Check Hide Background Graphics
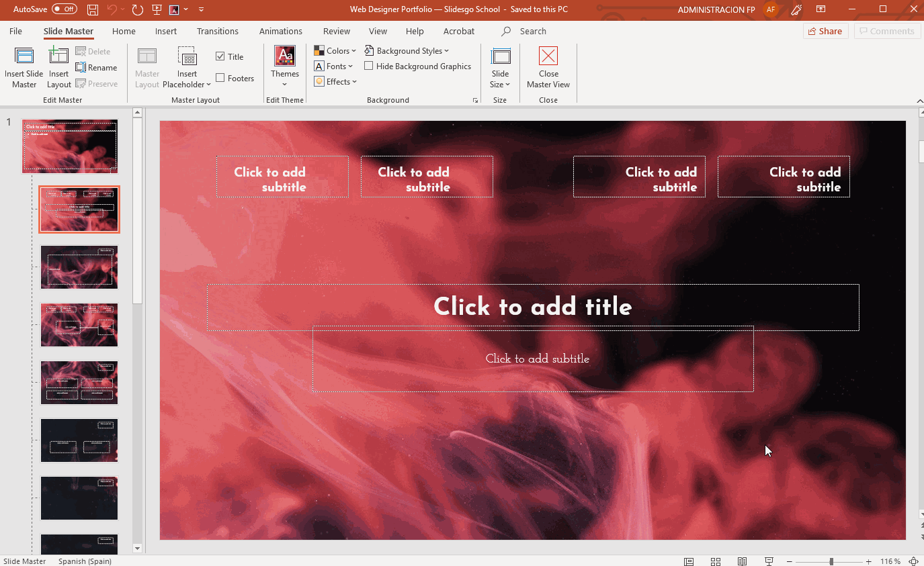This screenshot has height=566, width=924. click(369, 66)
